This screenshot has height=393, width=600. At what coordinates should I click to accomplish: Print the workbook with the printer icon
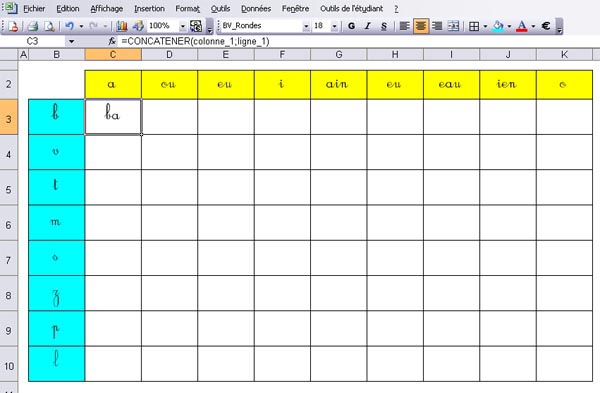point(33,26)
